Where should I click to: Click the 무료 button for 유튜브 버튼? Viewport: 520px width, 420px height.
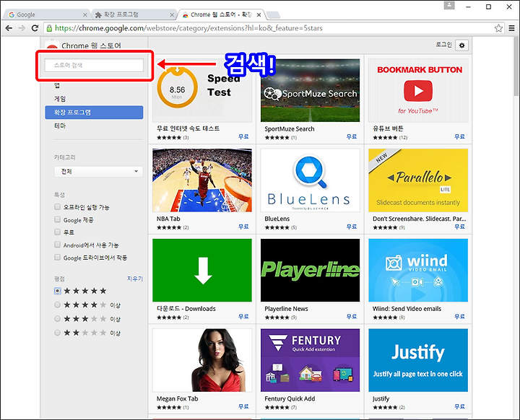(x=459, y=136)
